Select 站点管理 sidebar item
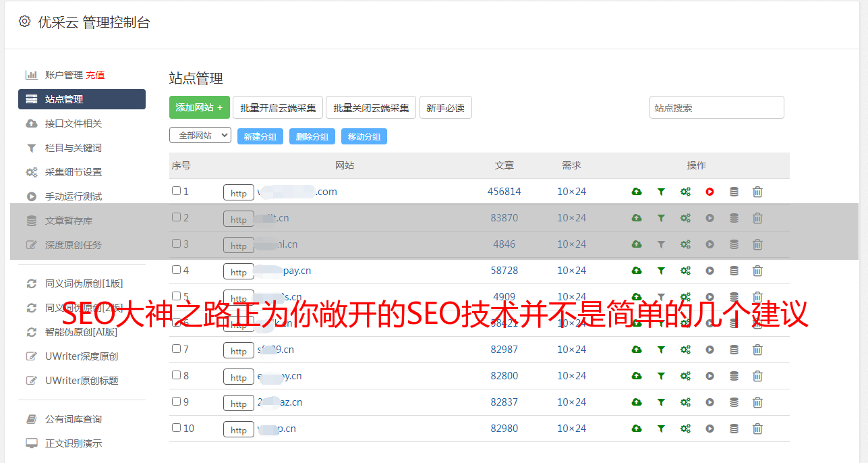Viewport: 868px width, 463px height. (82, 99)
